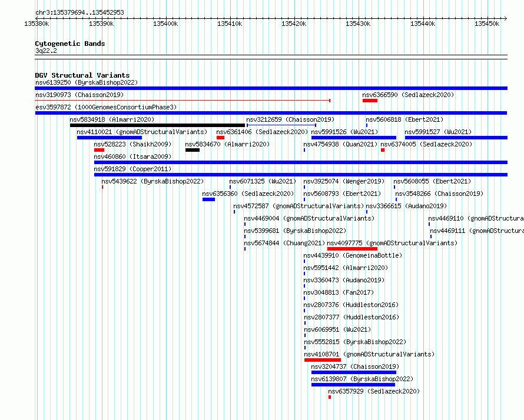Viewport: 524px width, 420px height.
Task: Click the nsv6139250 (ByrskaBishop2022) variant label
Action: pos(87,82)
